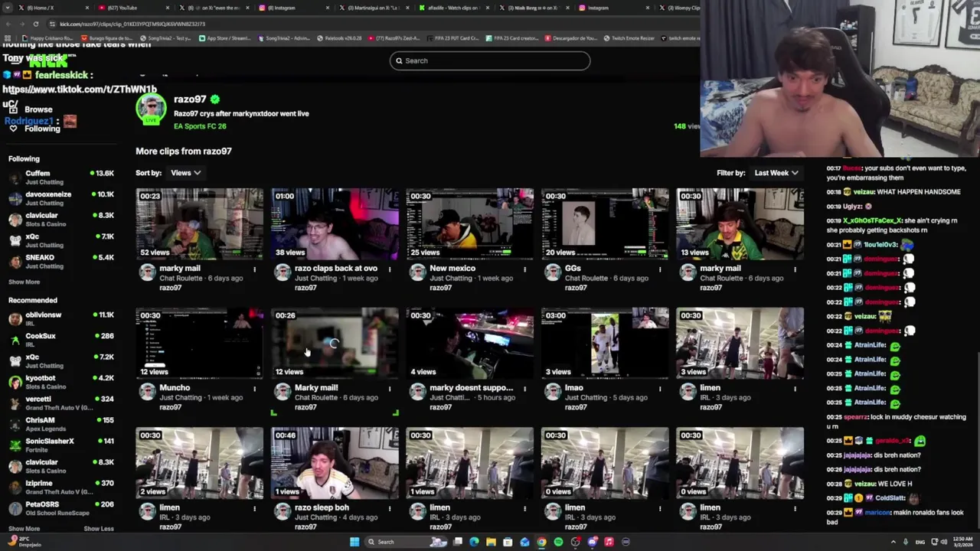Open Discord from the taskbar
The width and height of the screenshot is (980, 551).
[x=592, y=542]
